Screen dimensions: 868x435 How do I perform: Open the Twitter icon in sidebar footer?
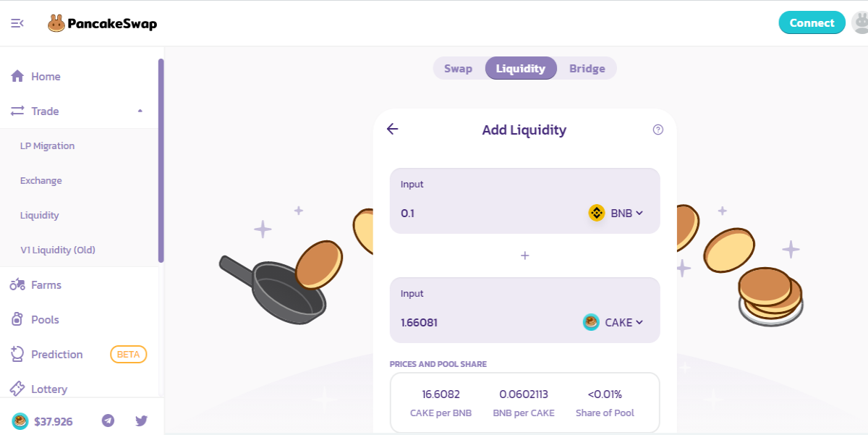142,420
